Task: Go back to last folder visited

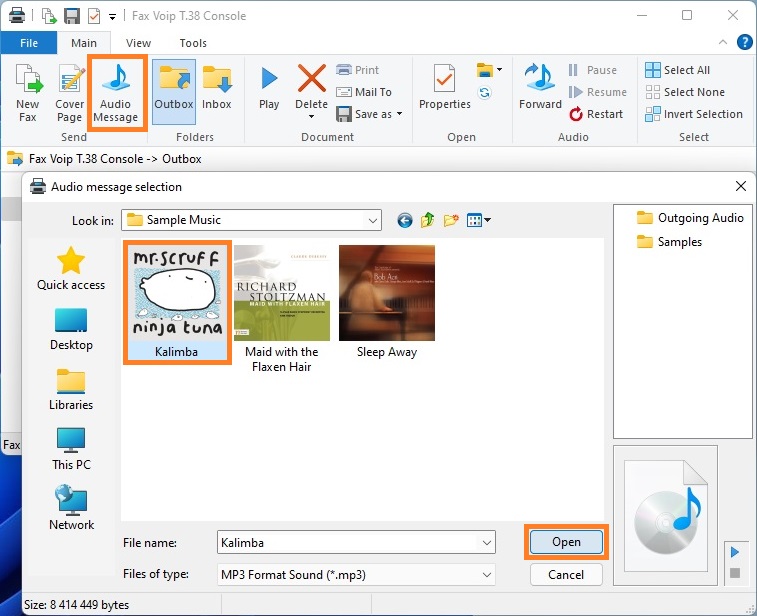Action: coord(405,221)
